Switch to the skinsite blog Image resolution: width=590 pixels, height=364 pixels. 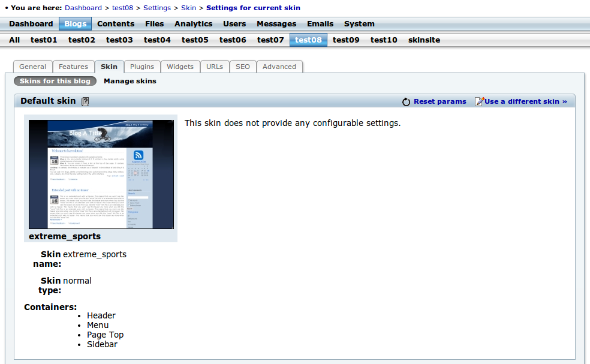coord(424,40)
